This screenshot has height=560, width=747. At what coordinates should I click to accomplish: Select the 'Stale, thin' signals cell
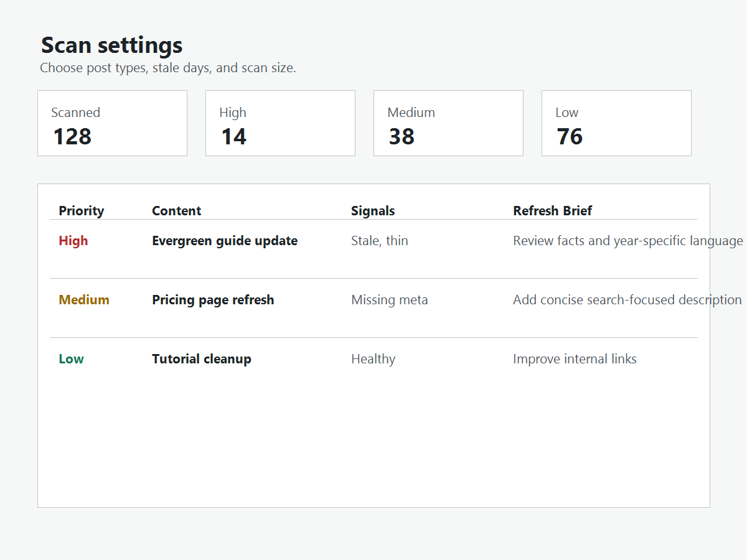coord(380,241)
